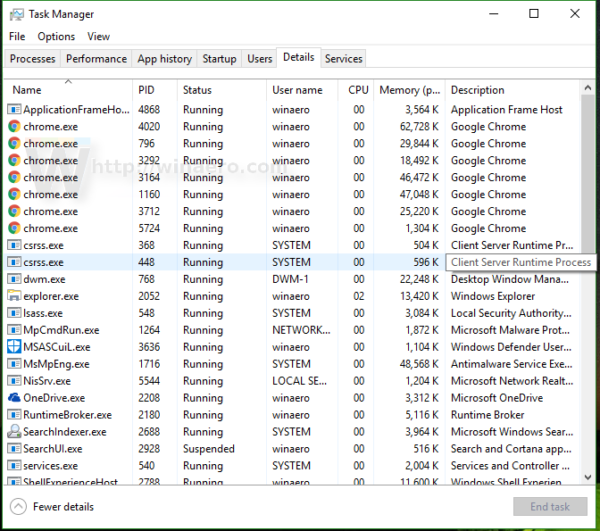Click the Application Frame Host description
Viewport: 600px width, 531px height.
(507, 110)
